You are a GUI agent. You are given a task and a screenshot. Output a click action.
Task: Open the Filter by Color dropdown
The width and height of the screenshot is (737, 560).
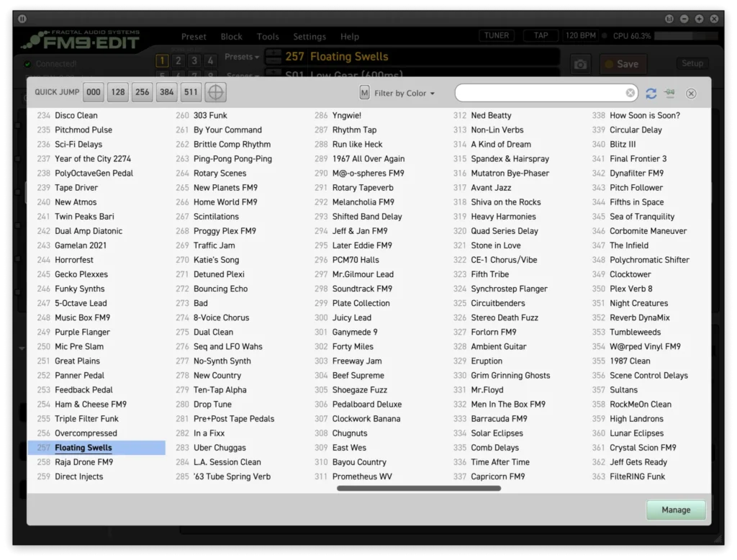404,94
